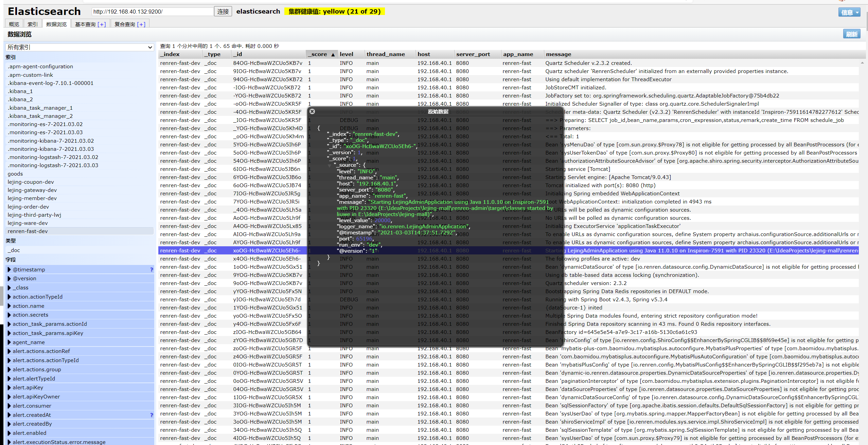Image resolution: width=868 pixels, height=445 pixels.
Task: Click the host column header
Action: [435, 54]
